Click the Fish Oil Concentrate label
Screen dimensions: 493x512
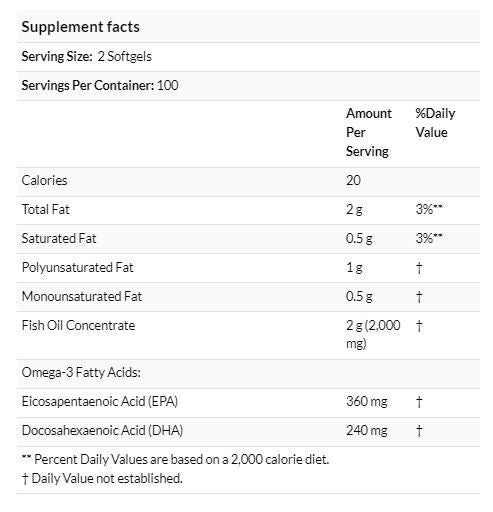pos(78,326)
